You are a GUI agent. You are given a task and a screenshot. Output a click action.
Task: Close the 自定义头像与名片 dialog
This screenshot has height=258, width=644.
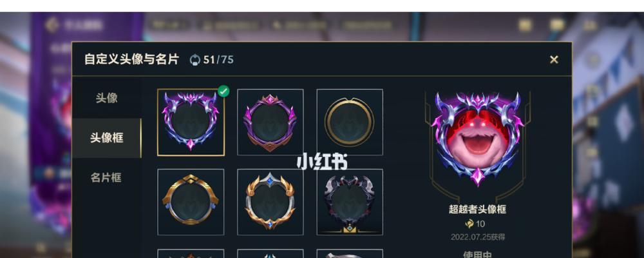pos(554,60)
